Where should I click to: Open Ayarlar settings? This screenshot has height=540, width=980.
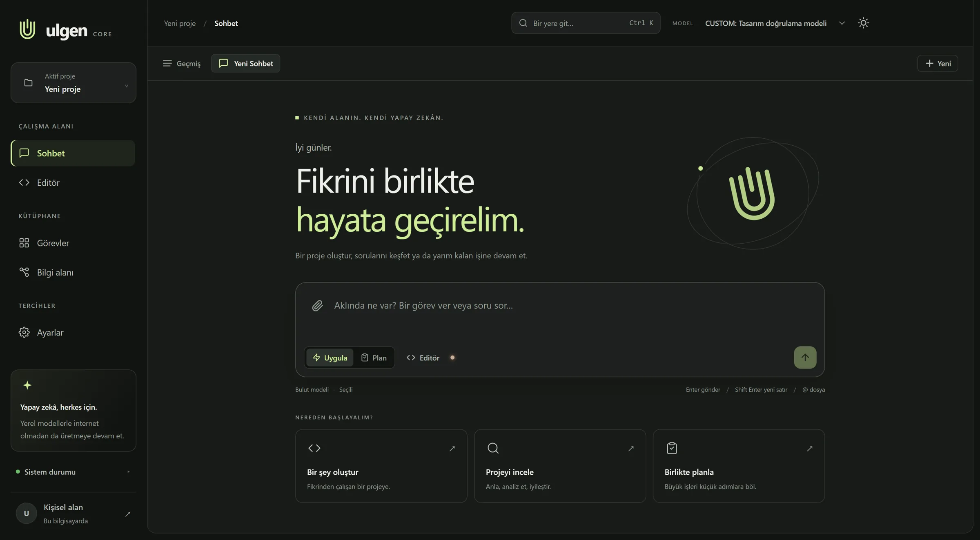tap(73, 333)
